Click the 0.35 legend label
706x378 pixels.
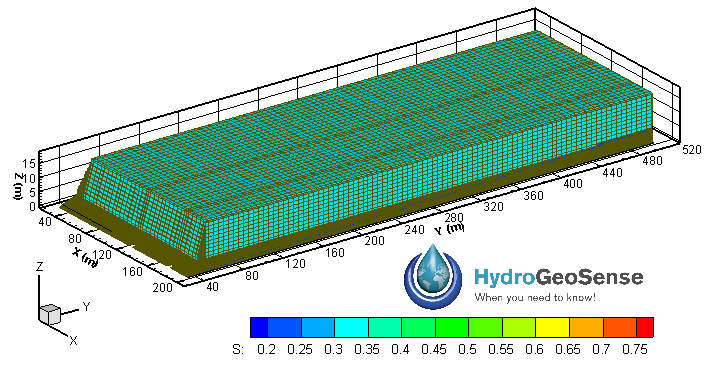(367, 350)
